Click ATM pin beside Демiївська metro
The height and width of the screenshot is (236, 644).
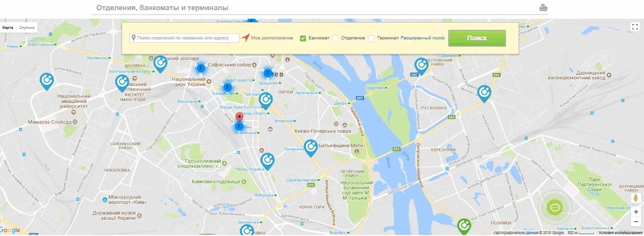coord(247,230)
